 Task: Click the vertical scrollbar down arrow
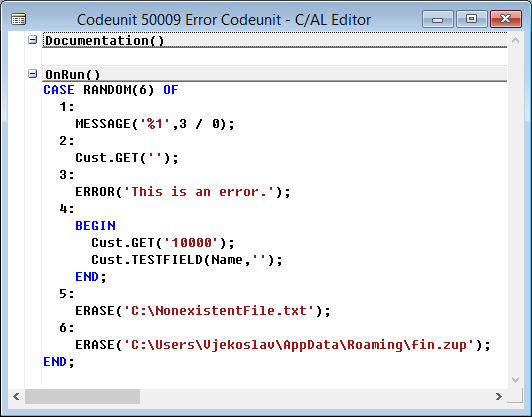515,380
